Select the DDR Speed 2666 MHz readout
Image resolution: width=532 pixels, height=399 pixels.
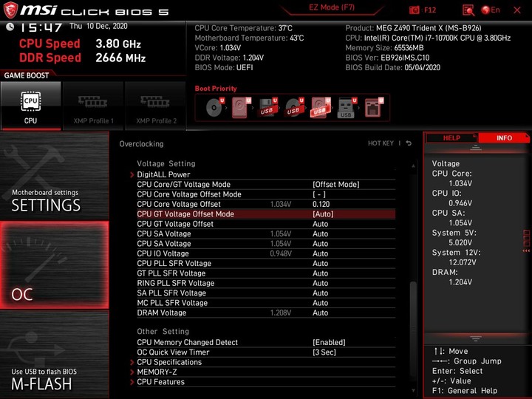(83, 58)
